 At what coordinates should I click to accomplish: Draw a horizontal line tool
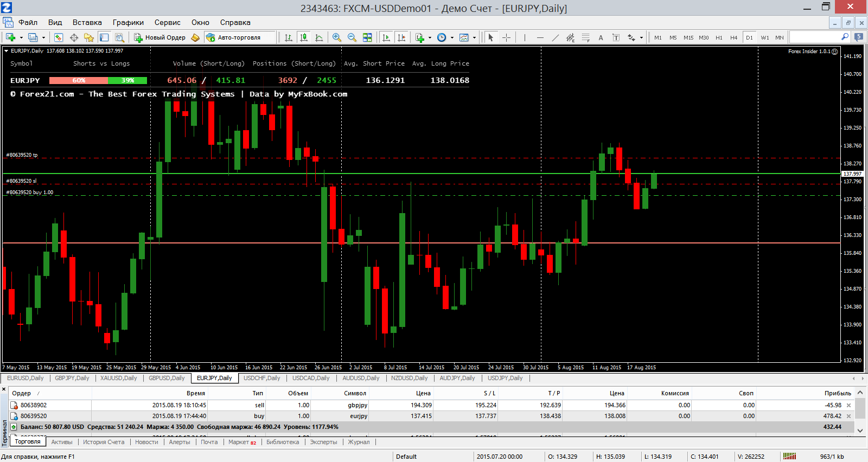540,37
